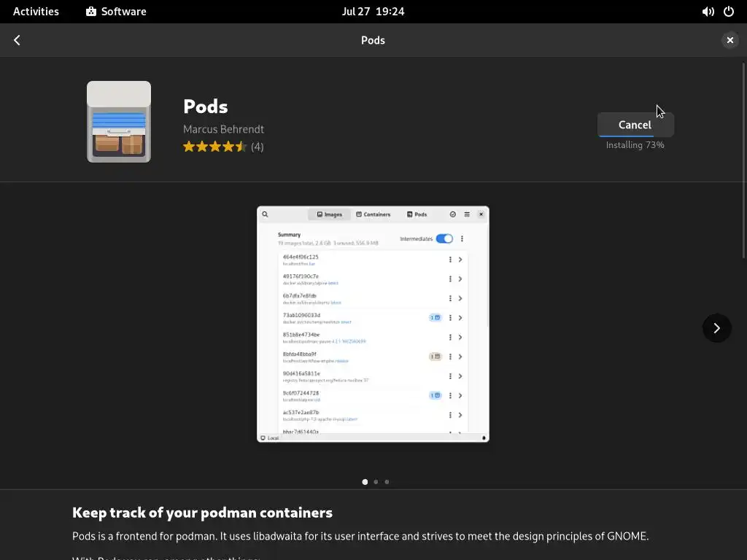Screen dimensions: 747x560
Task: Open the Software app menu in top bar
Action: [116, 12]
